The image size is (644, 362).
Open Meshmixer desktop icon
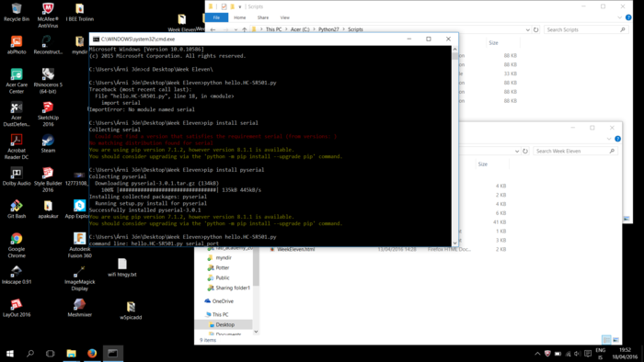pyautogui.click(x=80, y=308)
